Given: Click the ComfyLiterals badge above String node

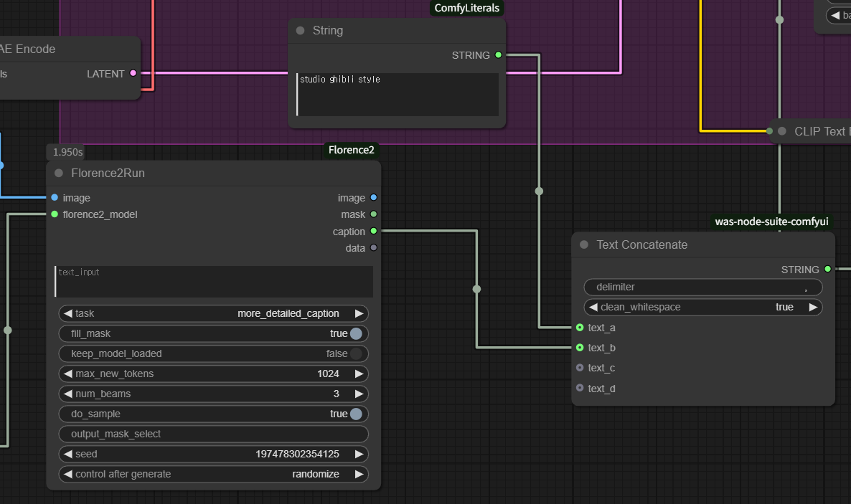Looking at the screenshot, I should pyautogui.click(x=466, y=8).
